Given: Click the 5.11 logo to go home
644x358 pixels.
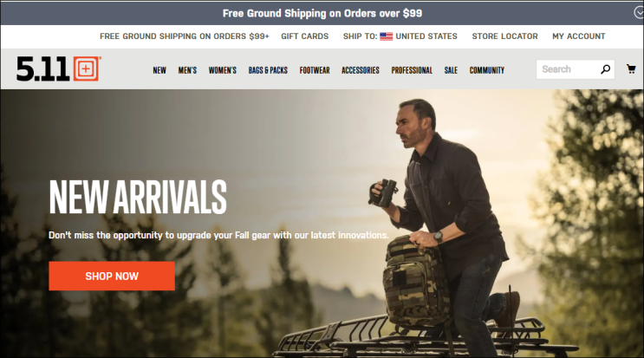Looking at the screenshot, I should pos(59,68).
